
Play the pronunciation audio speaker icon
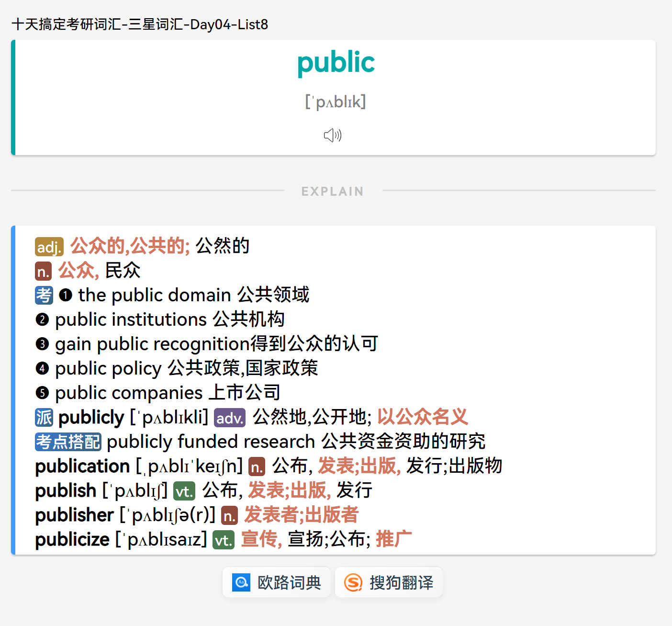click(333, 136)
